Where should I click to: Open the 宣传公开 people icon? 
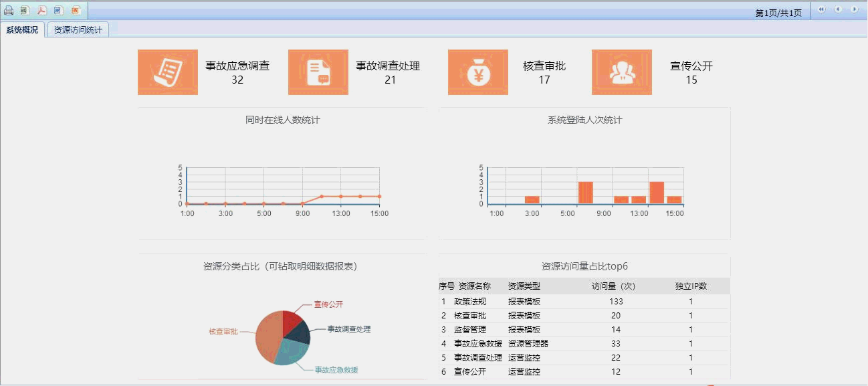click(622, 72)
